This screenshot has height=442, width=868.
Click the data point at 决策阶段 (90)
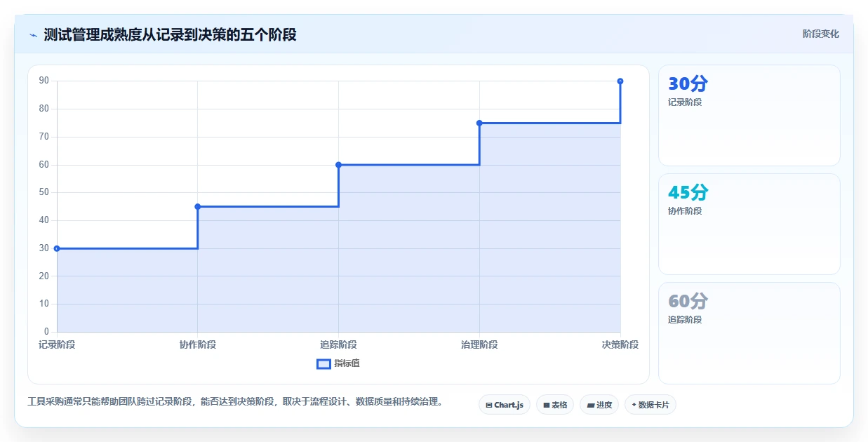(x=620, y=81)
